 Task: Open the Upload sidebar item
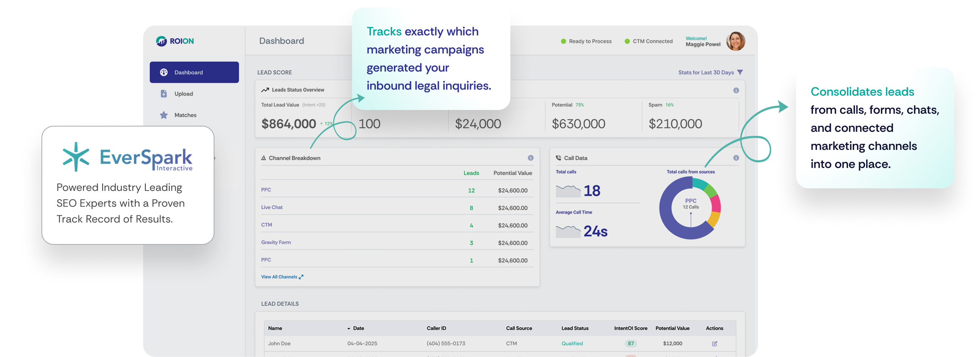pos(183,93)
